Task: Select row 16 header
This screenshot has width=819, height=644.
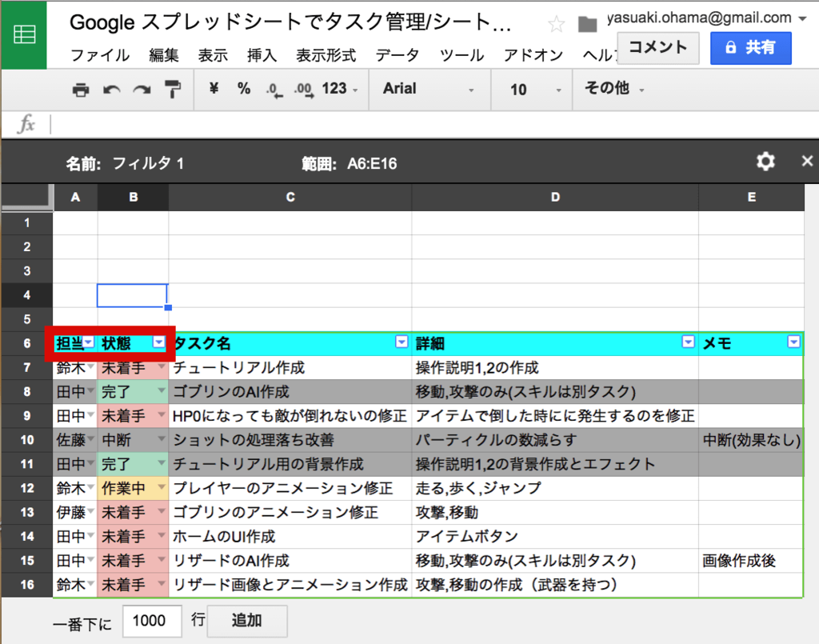Action: click(x=26, y=585)
